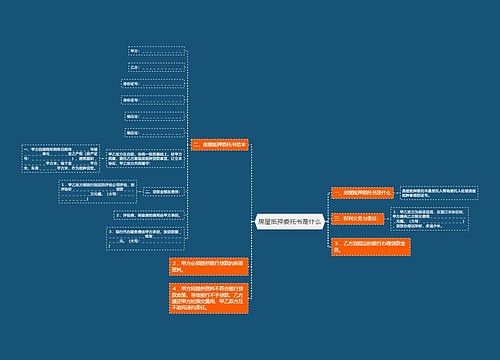This screenshot has height=360, width=500.
Task: Click the upper 现住址 node
Action: pos(155,116)
